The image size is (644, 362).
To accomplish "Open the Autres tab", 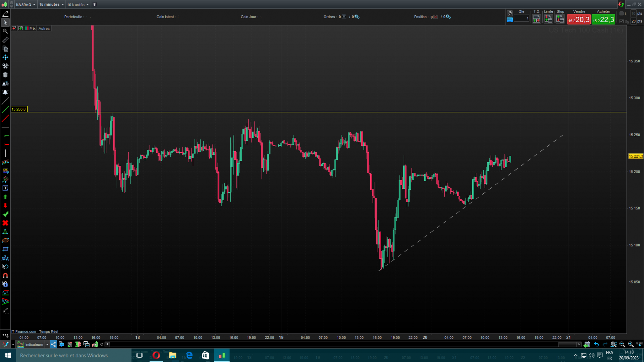I will pyautogui.click(x=44, y=29).
